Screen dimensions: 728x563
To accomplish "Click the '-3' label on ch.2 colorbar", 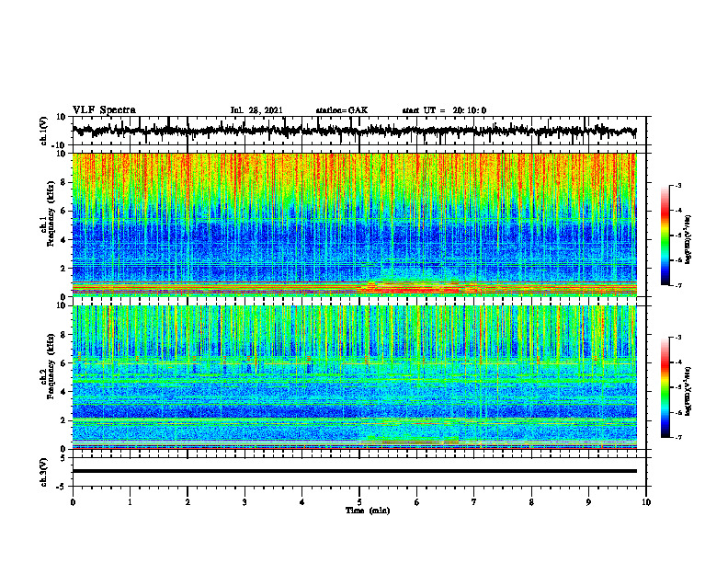I will (x=677, y=338).
